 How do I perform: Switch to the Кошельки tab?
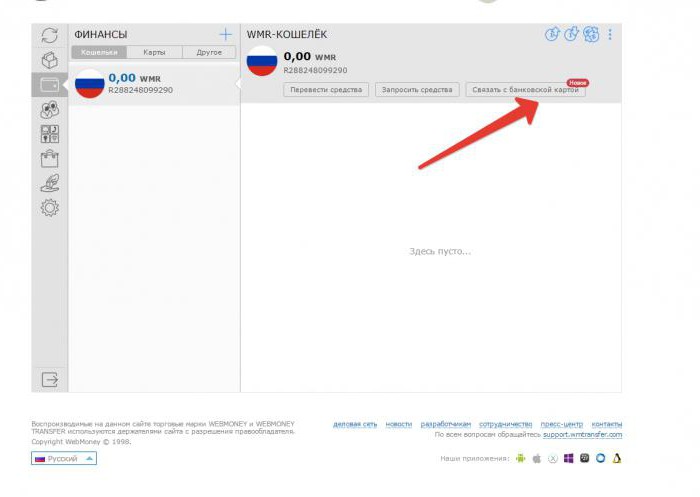[x=99, y=52]
